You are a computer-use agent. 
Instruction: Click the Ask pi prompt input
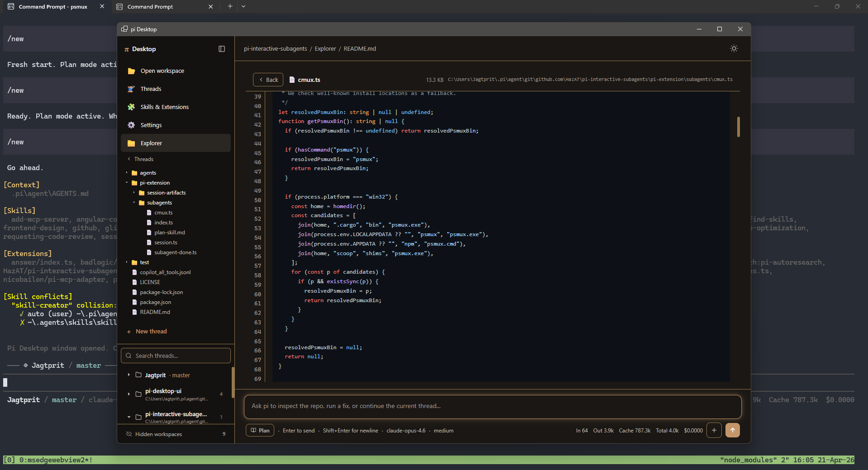click(x=492, y=406)
